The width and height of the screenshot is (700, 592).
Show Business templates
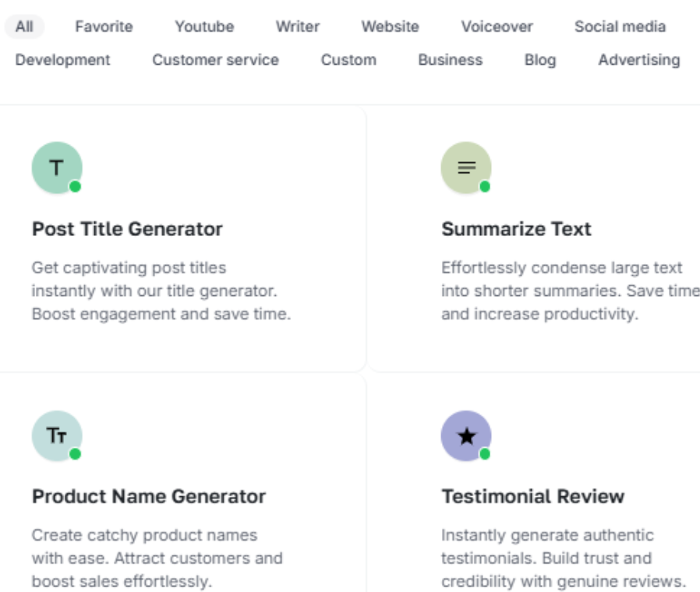click(x=450, y=60)
